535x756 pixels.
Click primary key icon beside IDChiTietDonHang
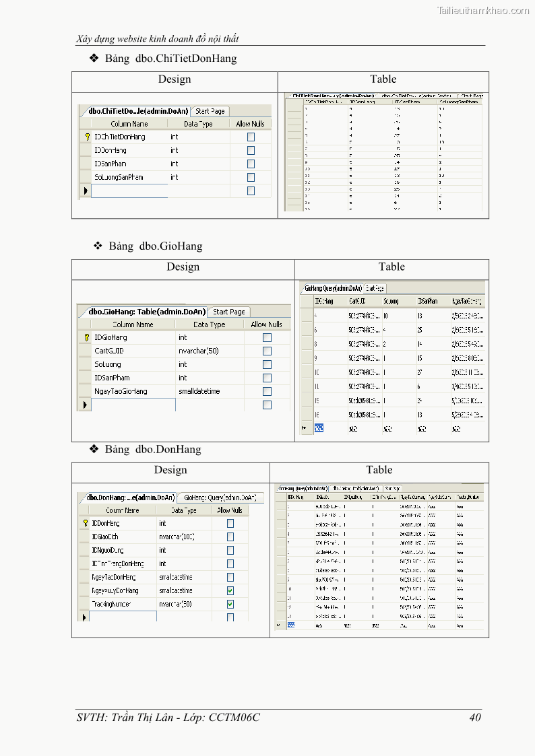86,137
